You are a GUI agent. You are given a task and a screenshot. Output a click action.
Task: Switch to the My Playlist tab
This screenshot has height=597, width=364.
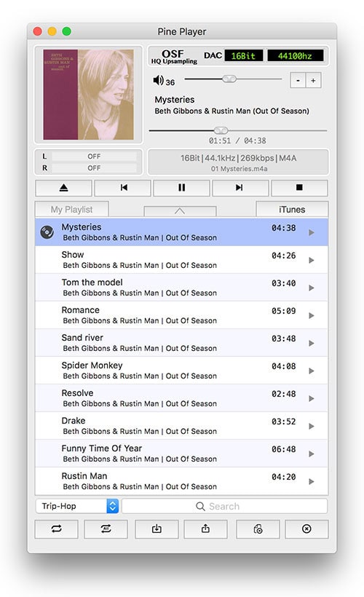71,210
